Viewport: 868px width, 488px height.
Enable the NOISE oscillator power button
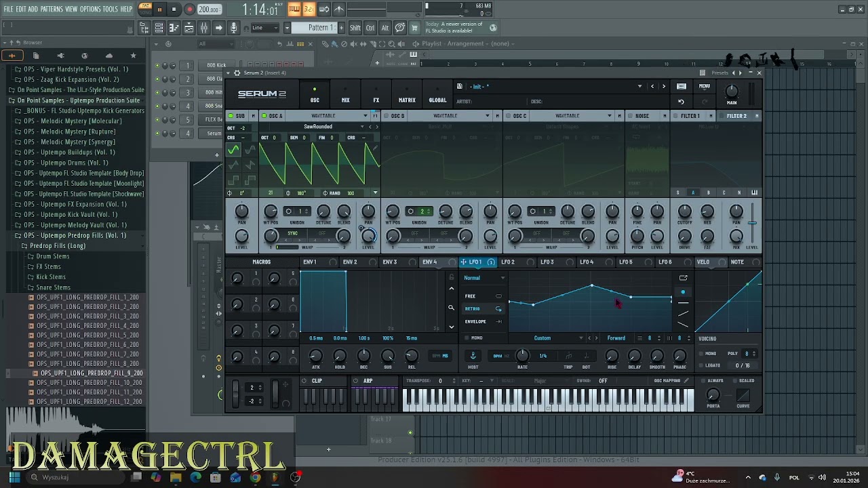coord(630,116)
